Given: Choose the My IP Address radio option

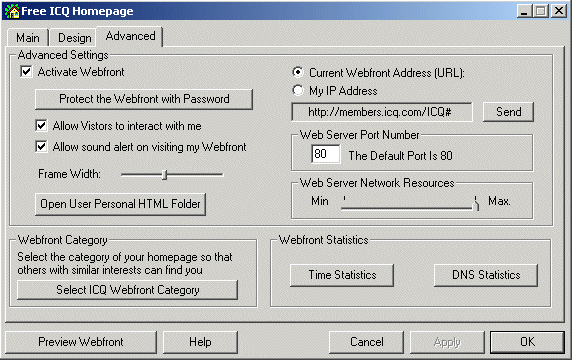Looking at the screenshot, I should pos(298,90).
